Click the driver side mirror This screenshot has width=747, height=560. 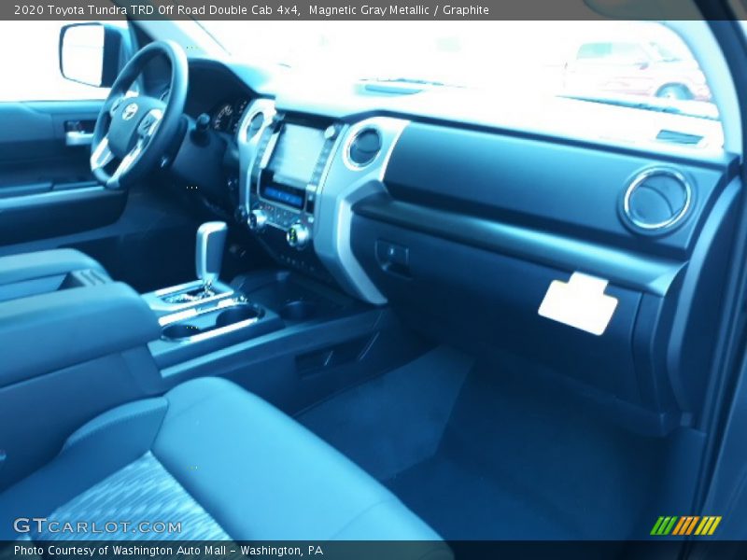(85, 54)
